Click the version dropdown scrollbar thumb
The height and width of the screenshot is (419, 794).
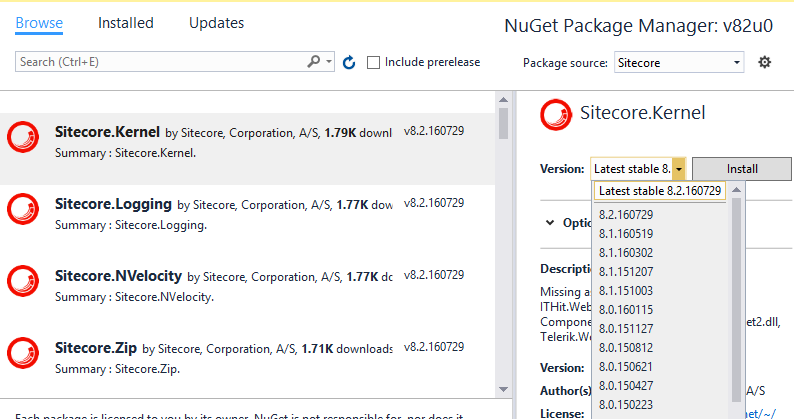click(x=737, y=300)
